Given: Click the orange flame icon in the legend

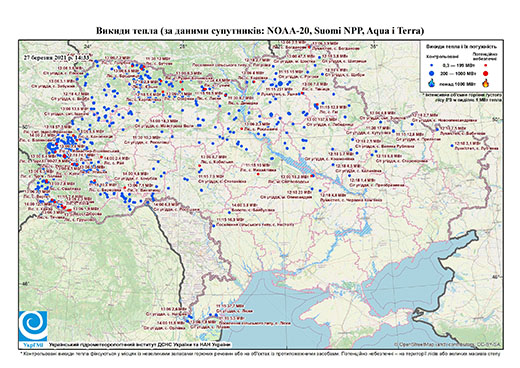Looking at the screenshot, I should (485, 83).
